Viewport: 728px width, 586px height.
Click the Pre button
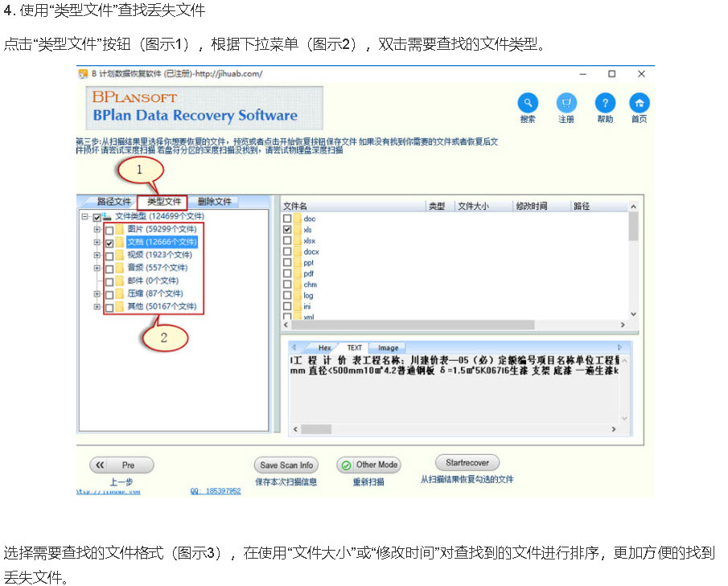click(121, 465)
